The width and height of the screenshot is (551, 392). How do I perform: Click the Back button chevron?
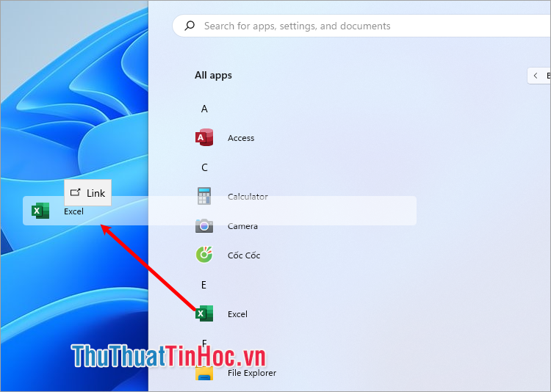536,76
